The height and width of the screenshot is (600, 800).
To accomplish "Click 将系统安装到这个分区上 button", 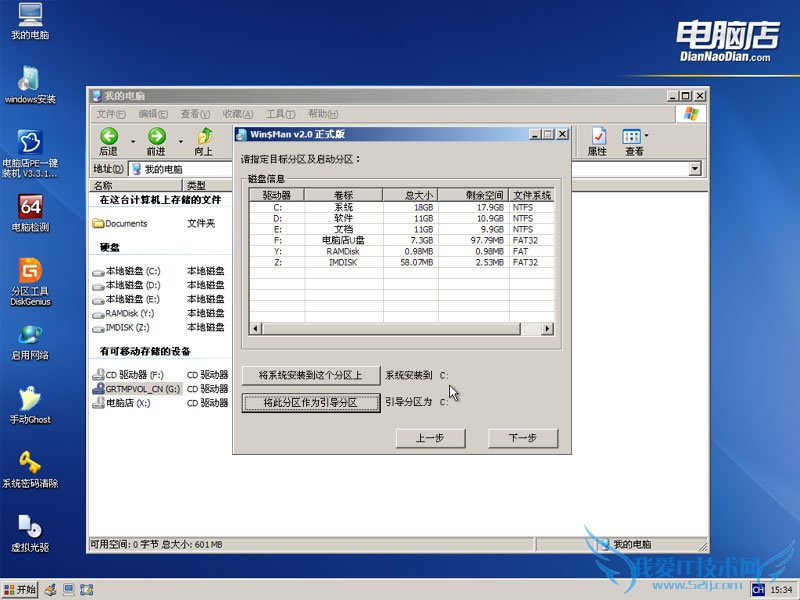I will pyautogui.click(x=311, y=375).
